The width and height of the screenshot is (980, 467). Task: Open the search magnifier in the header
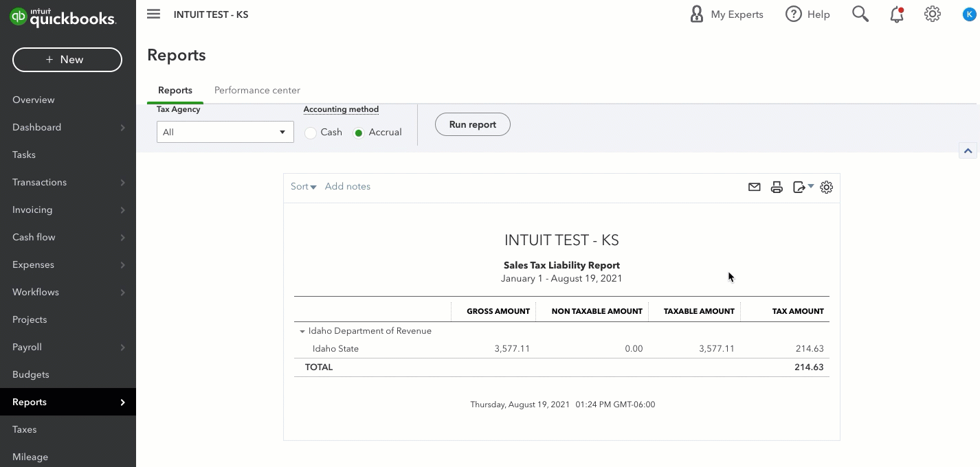point(860,14)
